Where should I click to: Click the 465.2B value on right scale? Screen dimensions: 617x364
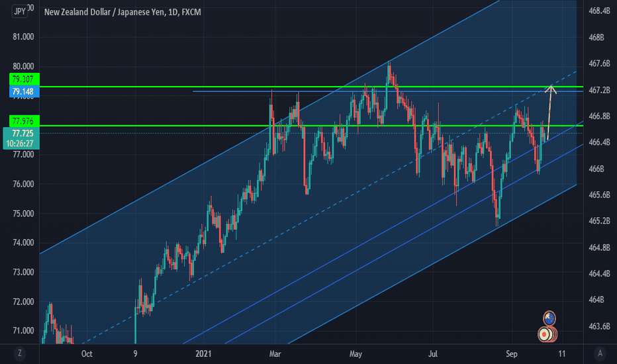599,221
